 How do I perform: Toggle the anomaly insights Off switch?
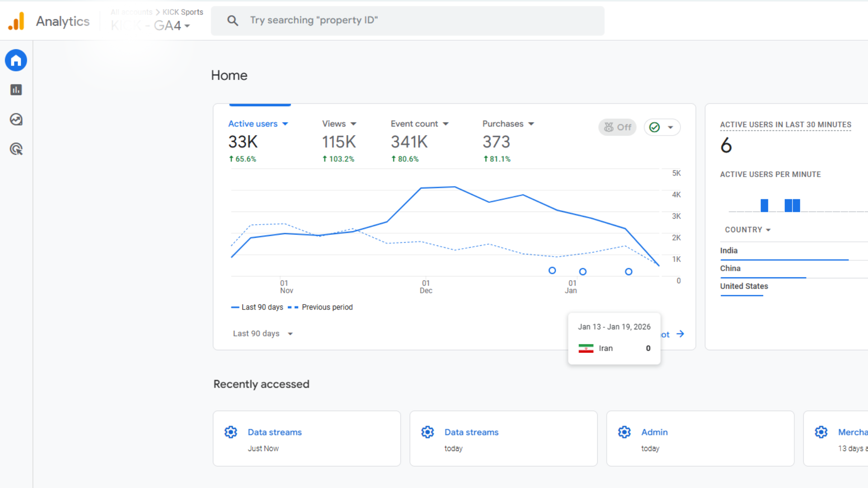pyautogui.click(x=618, y=127)
